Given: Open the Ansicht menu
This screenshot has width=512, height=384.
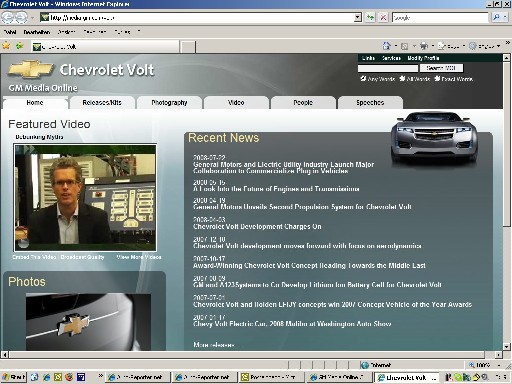Looking at the screenshot, I should click(66, 32).
